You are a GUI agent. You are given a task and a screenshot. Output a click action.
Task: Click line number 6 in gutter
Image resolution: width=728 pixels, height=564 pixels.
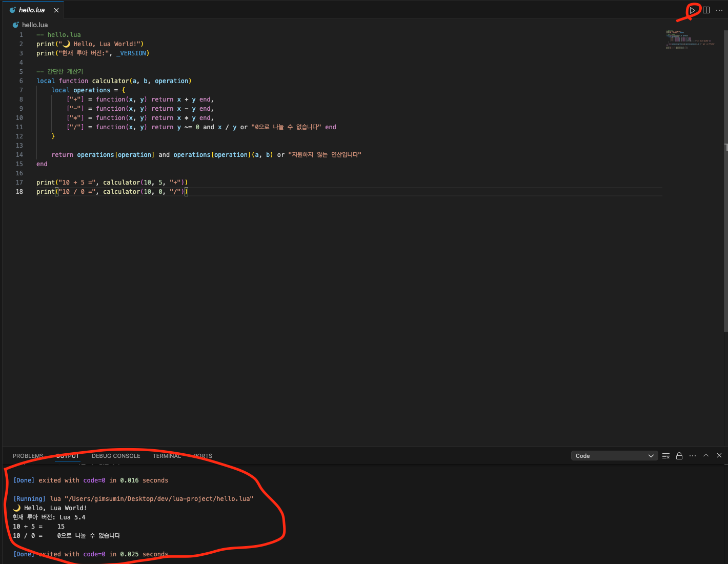pyautogui.click(x=21, y=81)
